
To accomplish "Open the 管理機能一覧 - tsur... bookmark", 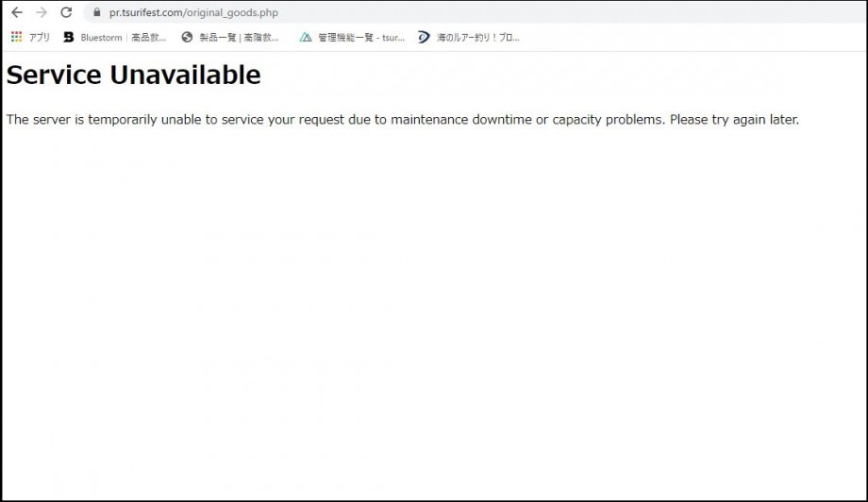I will click(352, 37).
